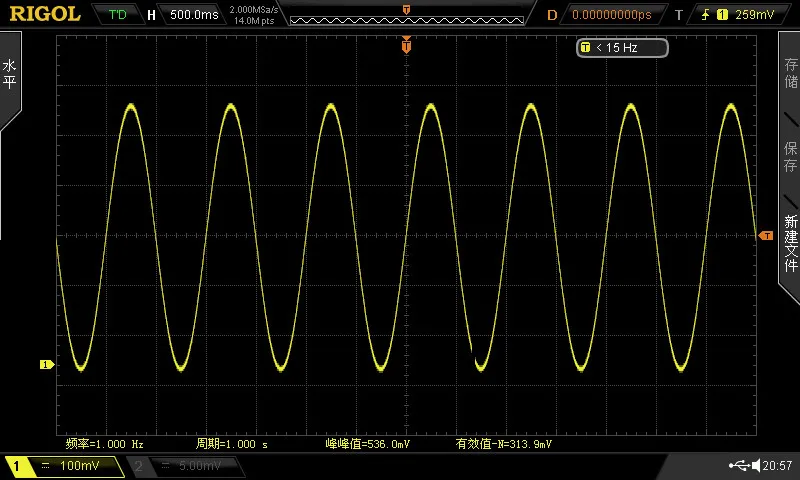Click the channel 2 coupling icon
This screenshot has height=480, width=800.
[165, 466]
